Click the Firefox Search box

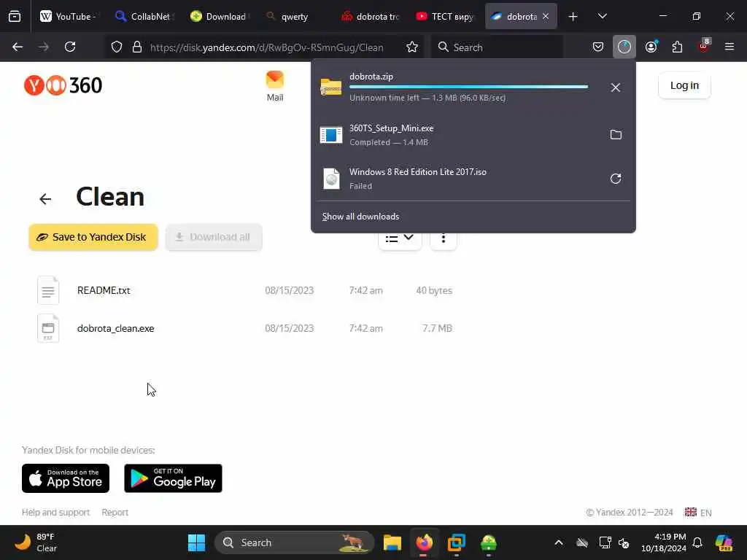coord(497,47)
